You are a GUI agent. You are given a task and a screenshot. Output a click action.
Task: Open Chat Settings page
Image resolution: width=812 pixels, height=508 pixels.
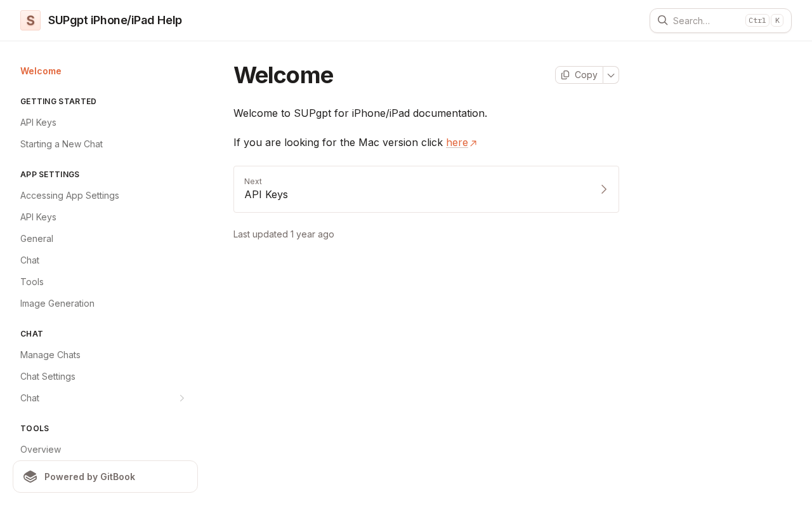pyautogui.click(x=48, y=377)
